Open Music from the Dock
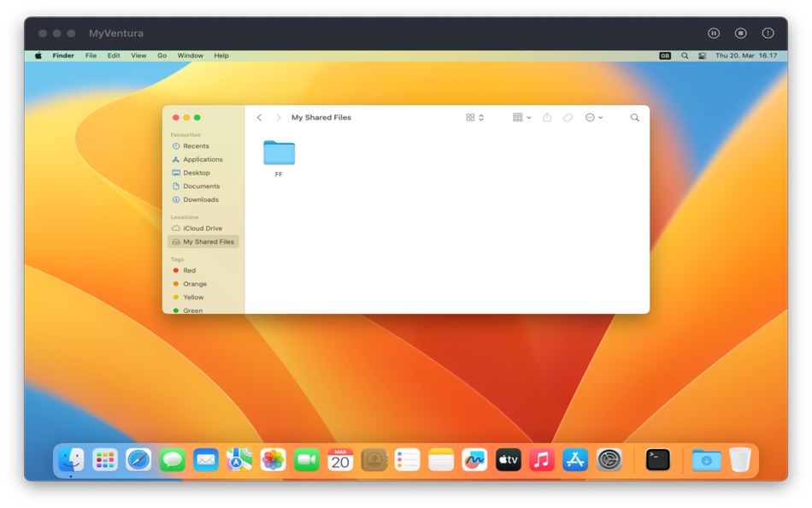The image size is (812, 508). pos(542,459)
